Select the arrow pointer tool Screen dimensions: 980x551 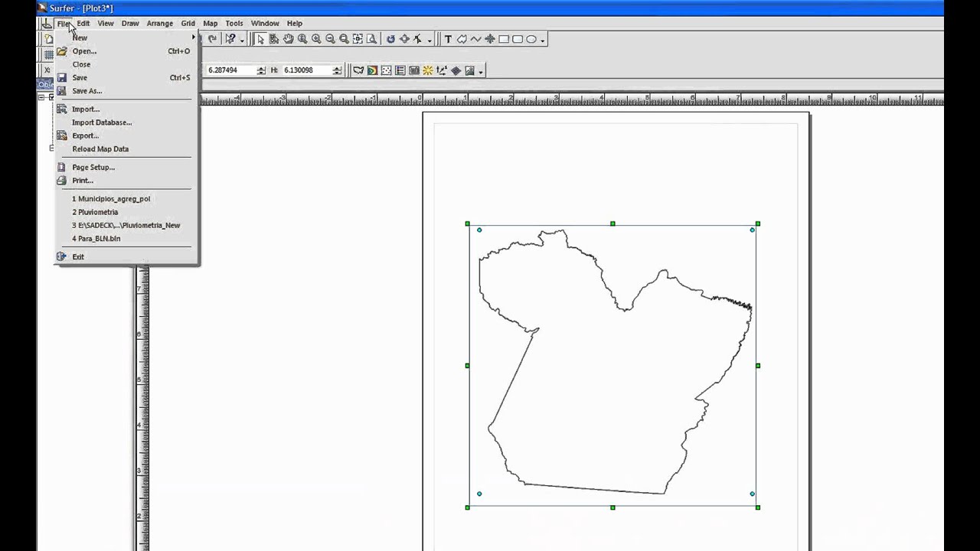261,39
